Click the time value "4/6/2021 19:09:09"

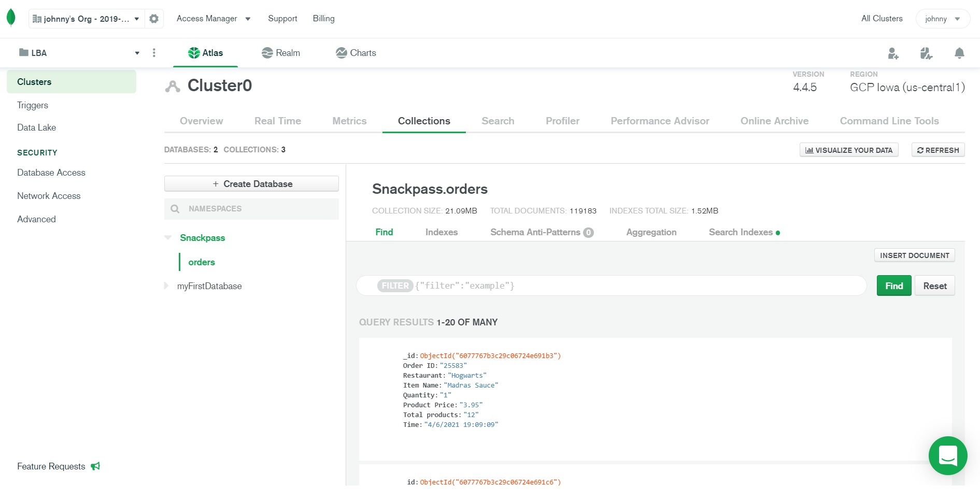[461, 424]
